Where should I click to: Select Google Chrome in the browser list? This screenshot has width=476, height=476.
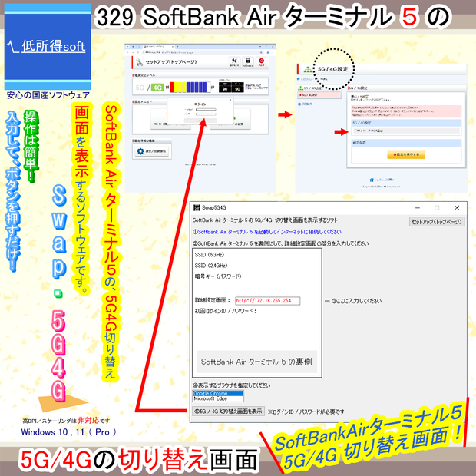[218, 393]
